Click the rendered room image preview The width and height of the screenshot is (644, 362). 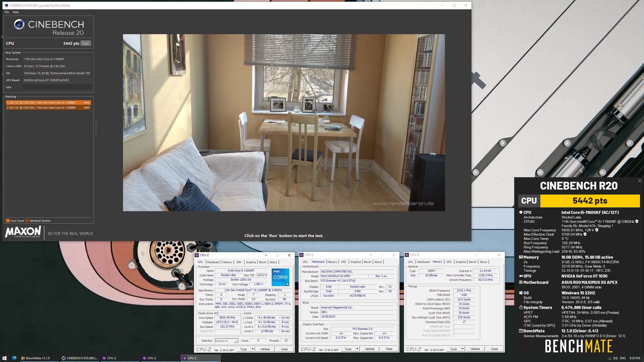pyautogui.click(x=284, y=123)
